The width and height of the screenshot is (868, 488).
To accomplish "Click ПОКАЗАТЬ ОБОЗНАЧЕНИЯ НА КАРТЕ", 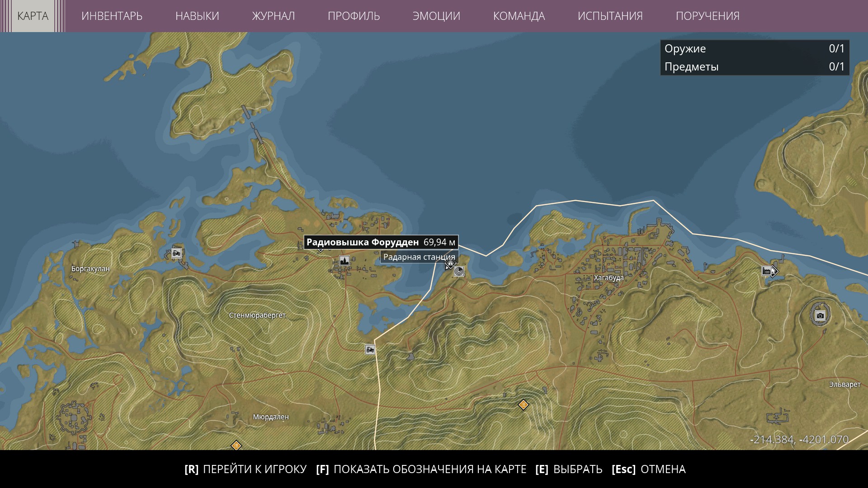I will click(421, 469).
